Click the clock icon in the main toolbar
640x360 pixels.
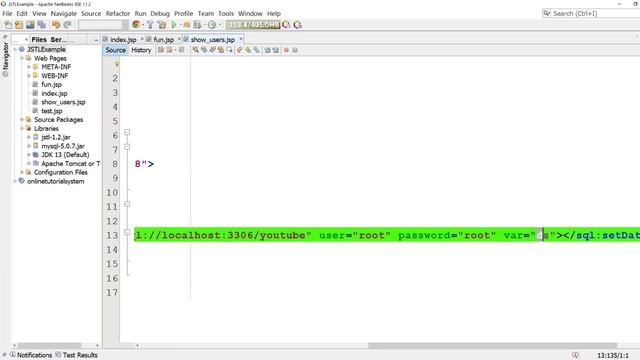tap(212, 25)
